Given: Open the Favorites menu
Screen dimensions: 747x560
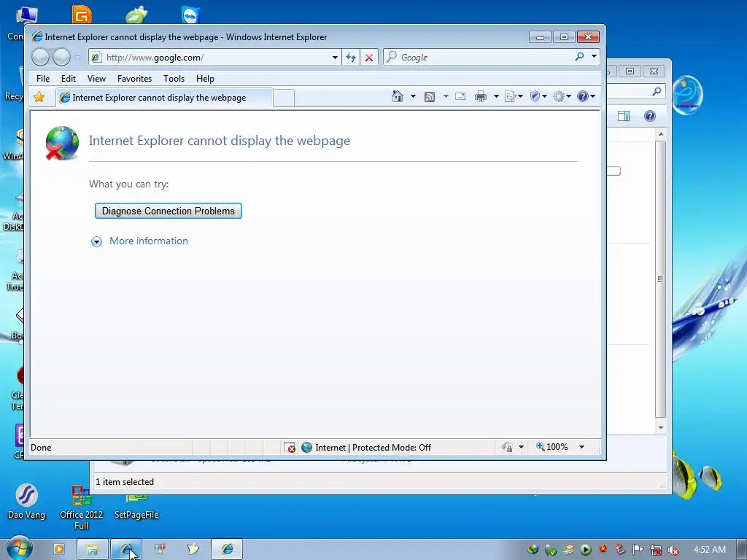Looking at the screenshot, I should pyautogui.click(x=134, y=79).
